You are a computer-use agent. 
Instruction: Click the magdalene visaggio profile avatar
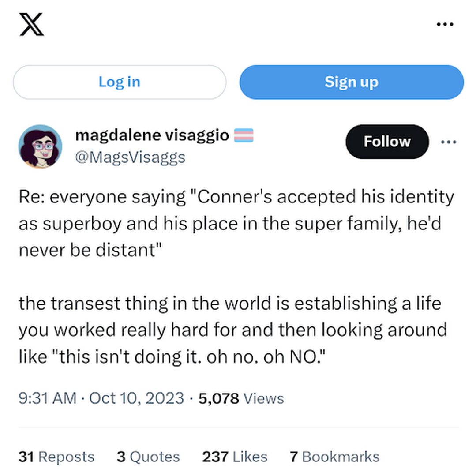click(x=41, y=146)
